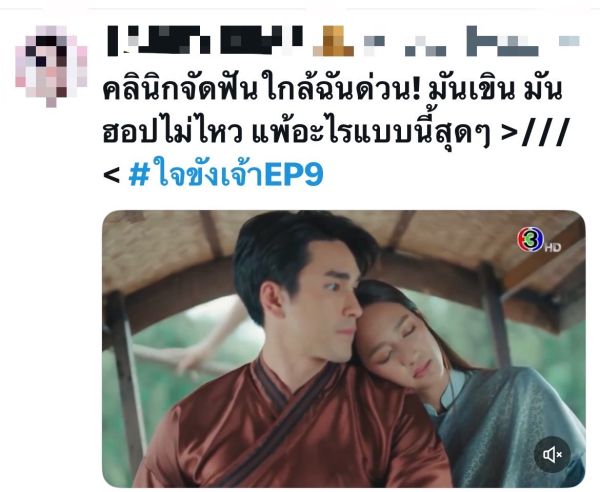Click the pixelated emoji after the username
Image resolution: width=600 pixels, height=492 pixels.
click(333, 41)
